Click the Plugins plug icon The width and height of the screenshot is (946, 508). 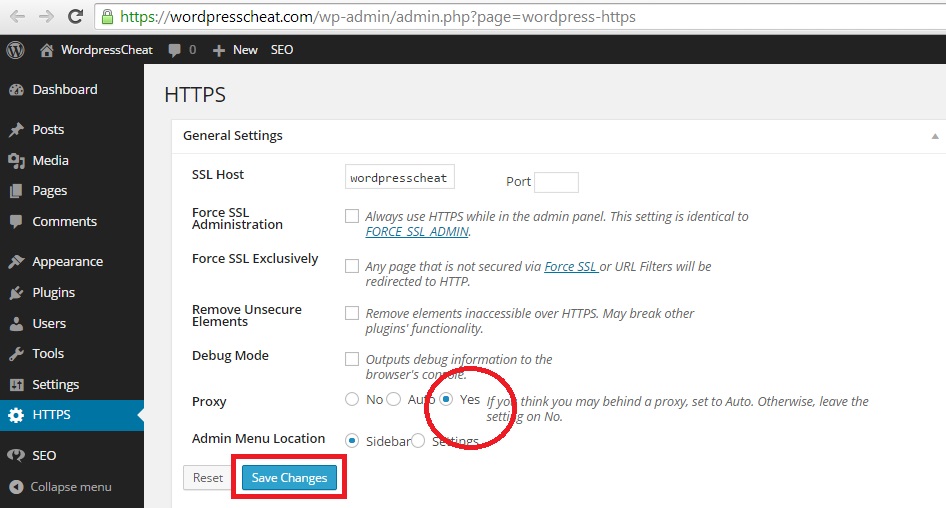click(16, 293)
